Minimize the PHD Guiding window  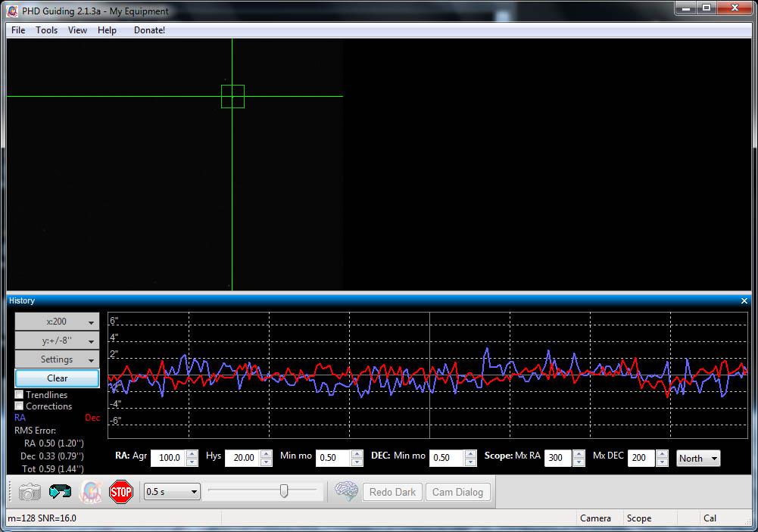click(685, 8)
